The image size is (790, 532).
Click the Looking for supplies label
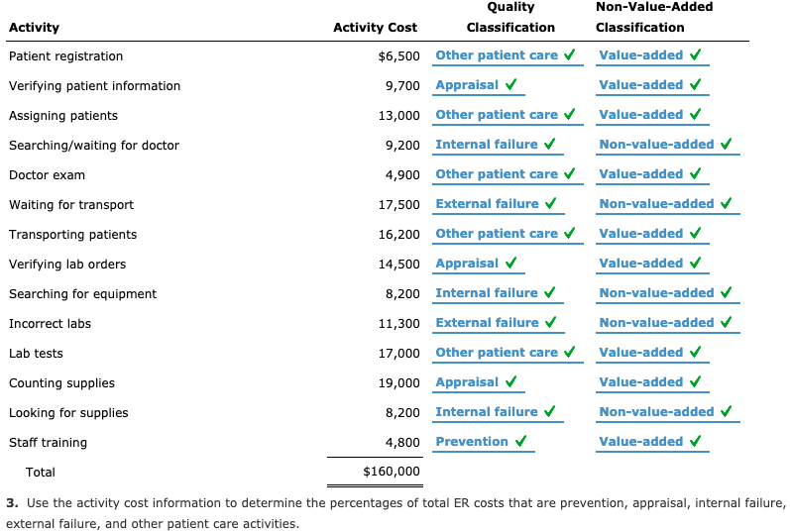[x=68, y=412]
